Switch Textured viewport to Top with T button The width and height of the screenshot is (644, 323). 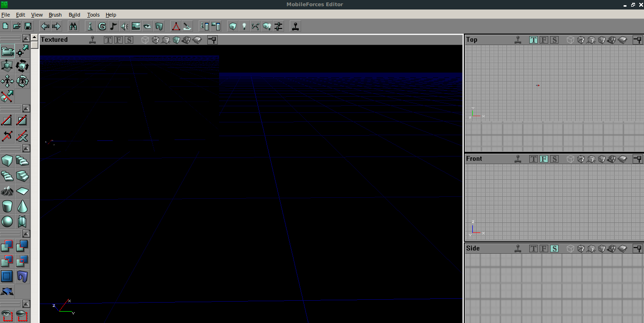pos(108,40)
